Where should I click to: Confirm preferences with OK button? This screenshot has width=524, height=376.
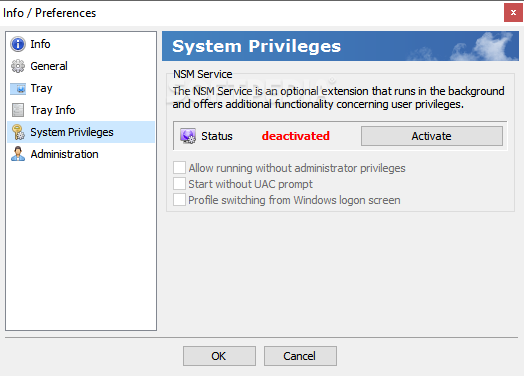coord(219,356)
